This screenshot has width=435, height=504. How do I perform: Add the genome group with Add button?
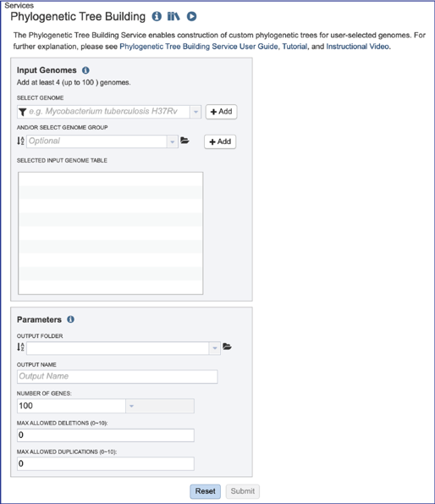[220, 141]
